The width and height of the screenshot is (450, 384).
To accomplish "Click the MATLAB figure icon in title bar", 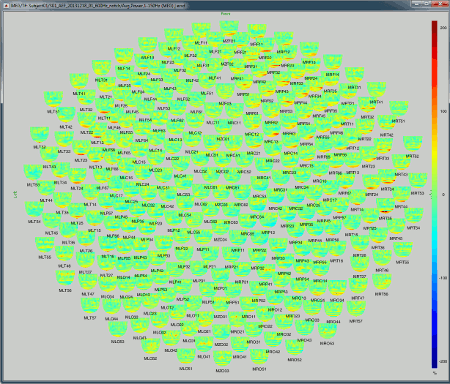I will click(6, 6).
